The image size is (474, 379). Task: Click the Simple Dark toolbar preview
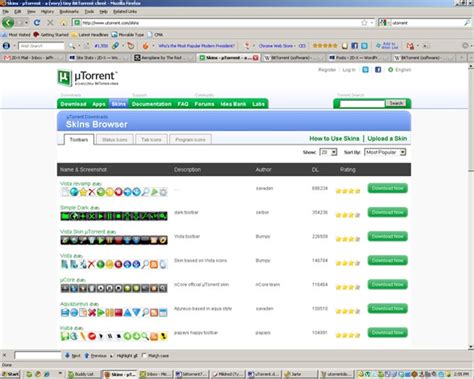[x=114, y=216]
